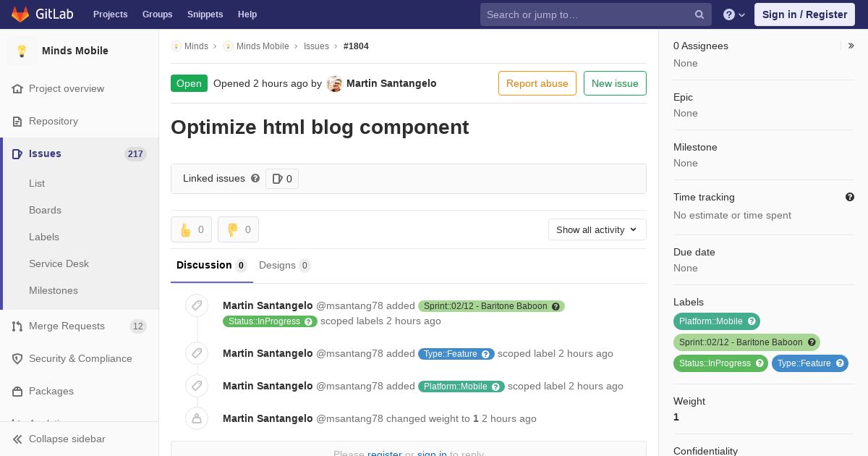Open the Show all activity dropdown

[x=597, y=229]
